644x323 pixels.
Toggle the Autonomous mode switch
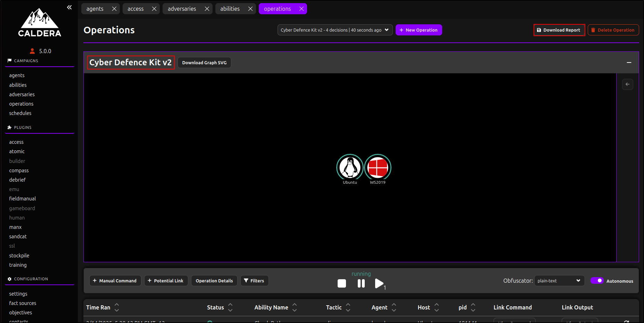coord(597,281)
